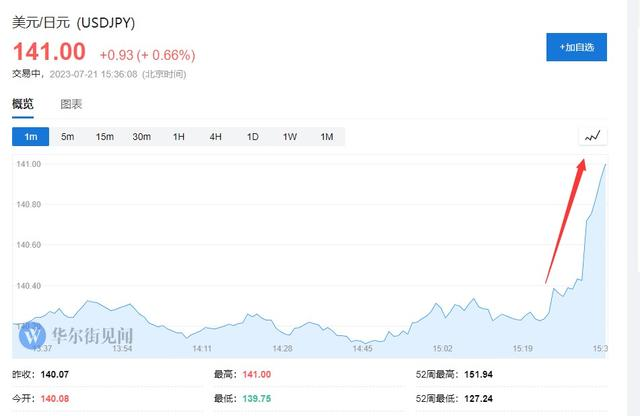Switch to the 图表 chart tab
640x416 pixels.
coord(71,104)
